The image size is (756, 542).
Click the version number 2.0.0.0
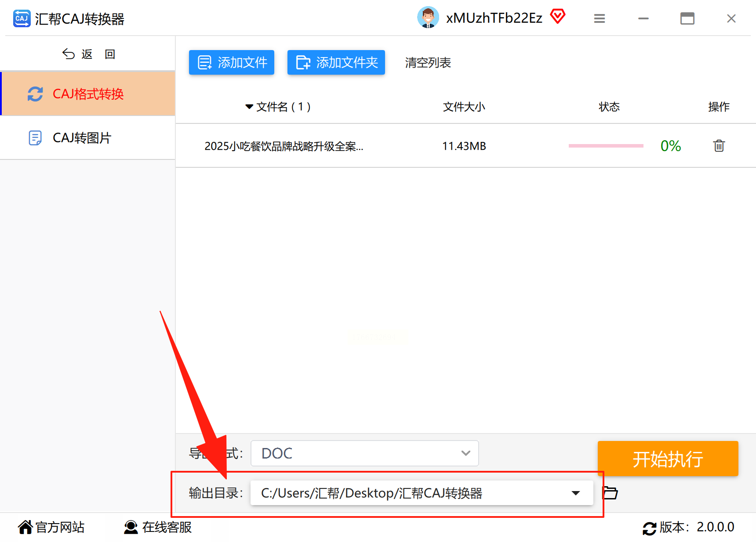click(x=716, y=527)
